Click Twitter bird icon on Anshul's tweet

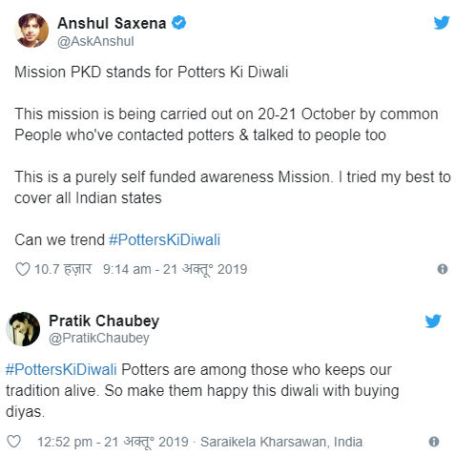pyautogui.click(x=442, y=22)
